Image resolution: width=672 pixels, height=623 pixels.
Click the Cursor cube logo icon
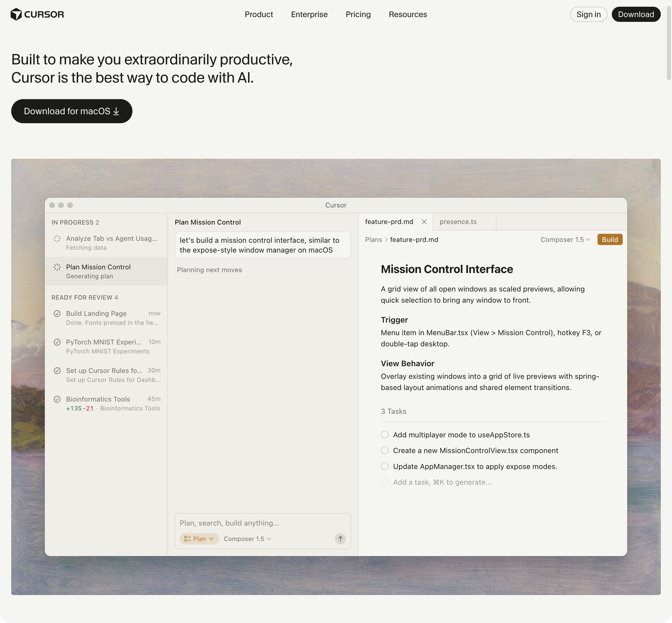(16, 15)
